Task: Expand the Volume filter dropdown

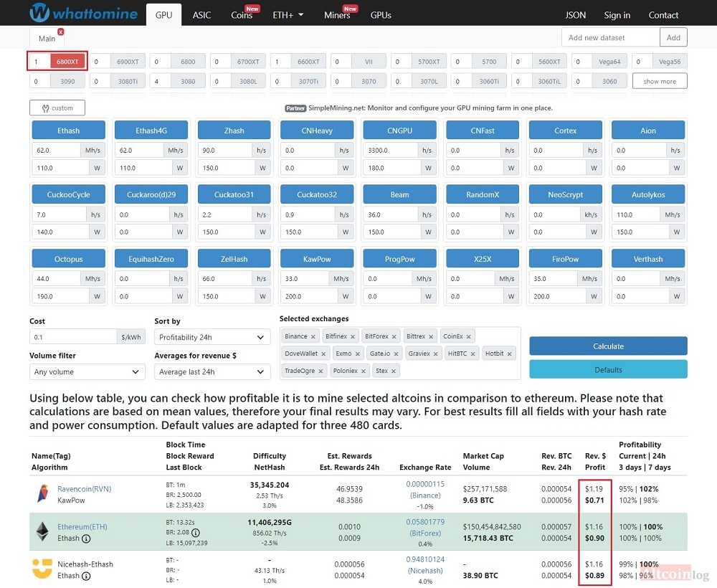Action: [x=87, y=372]
